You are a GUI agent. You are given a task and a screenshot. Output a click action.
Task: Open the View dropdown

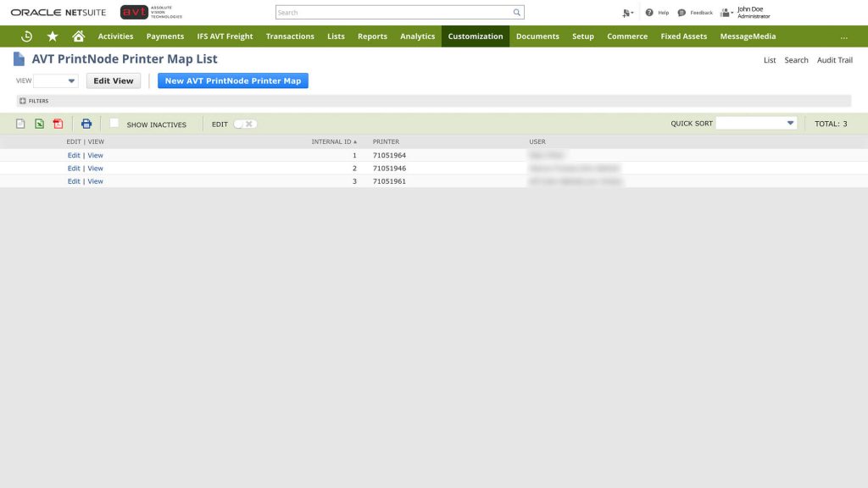56,80
